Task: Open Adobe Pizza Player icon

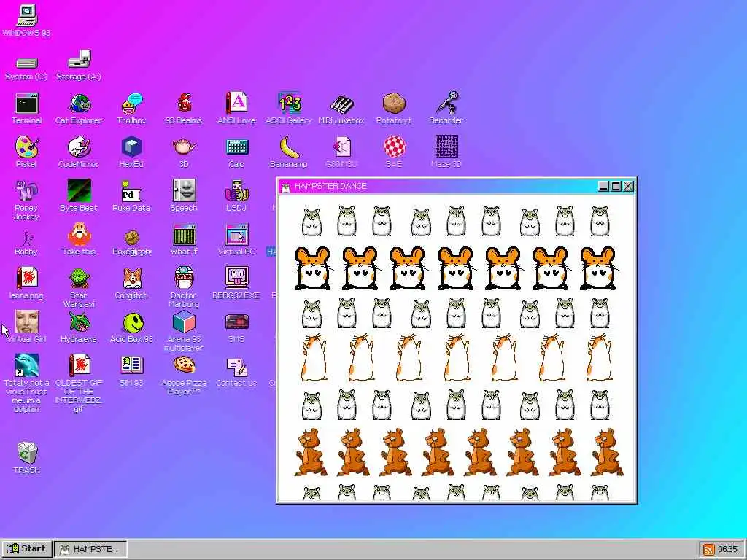Action: click(184, 366)
